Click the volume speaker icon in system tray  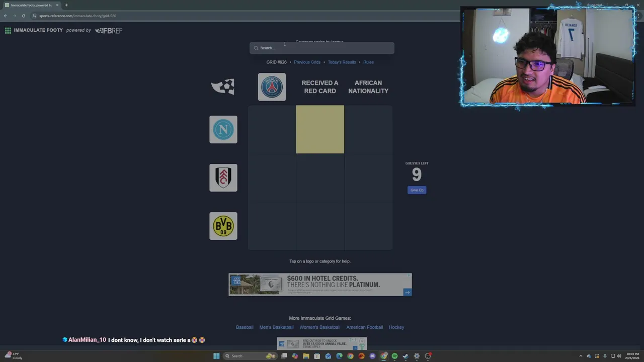click(x=619, y=356)
